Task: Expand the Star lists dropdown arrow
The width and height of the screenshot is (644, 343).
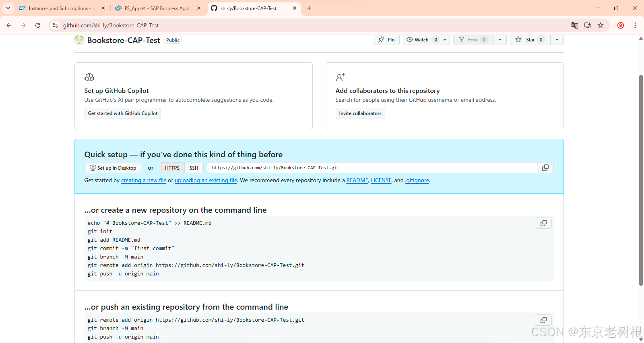Action: pyautogui.click(x=557, y=40)
